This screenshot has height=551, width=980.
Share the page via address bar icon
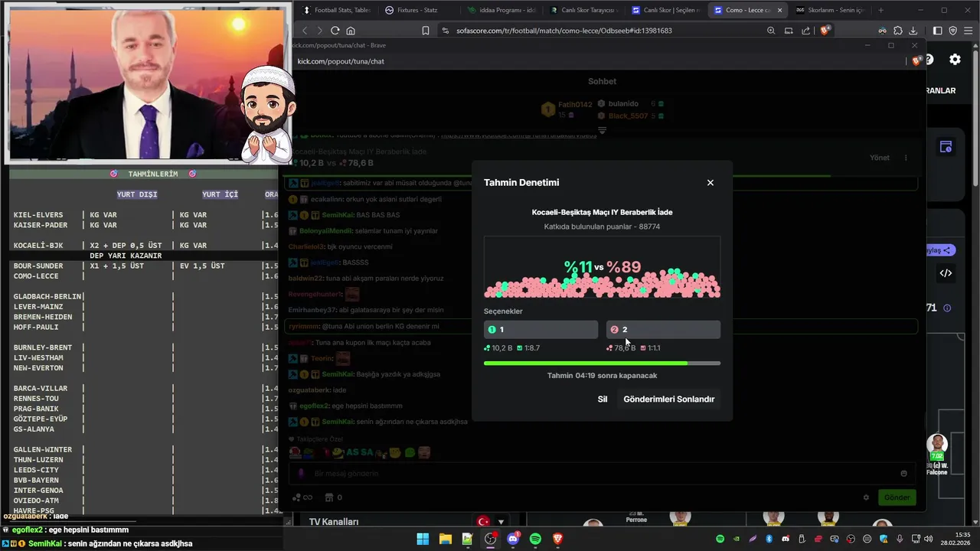click(x=805, y=31)
